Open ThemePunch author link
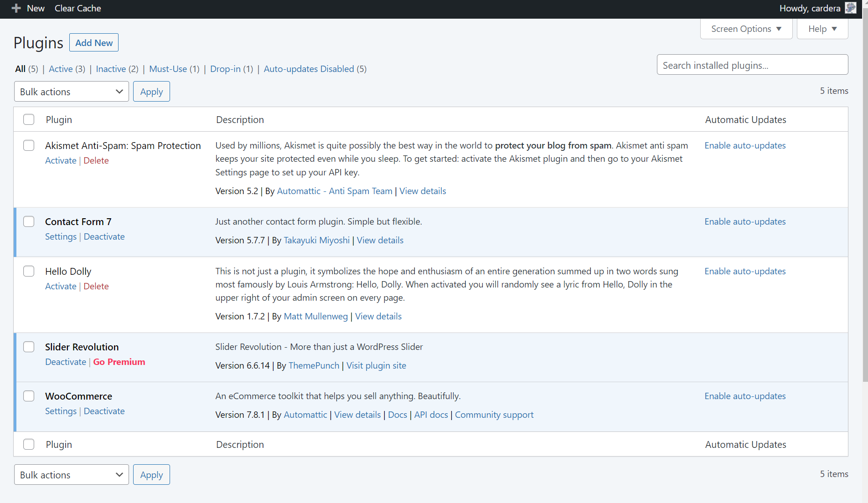This screenshot has width=868, height=503. pyautogui.click(x=314, y=365)
